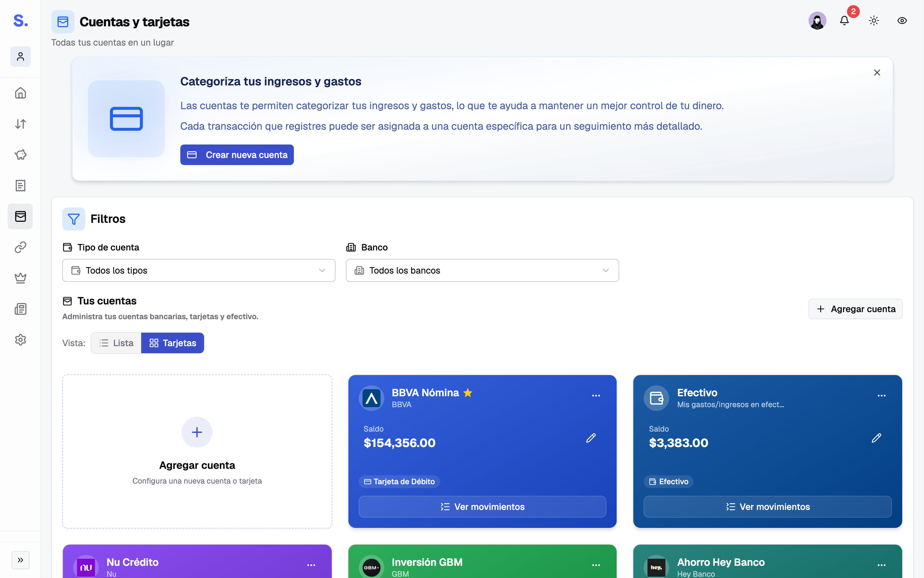
Task: View movements for Efectivo account
Action: point(767,506)
